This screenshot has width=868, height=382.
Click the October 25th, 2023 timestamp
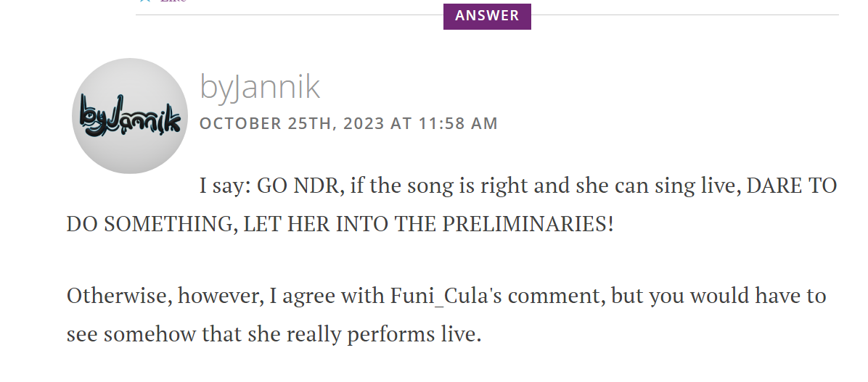(x=348, y=123)
